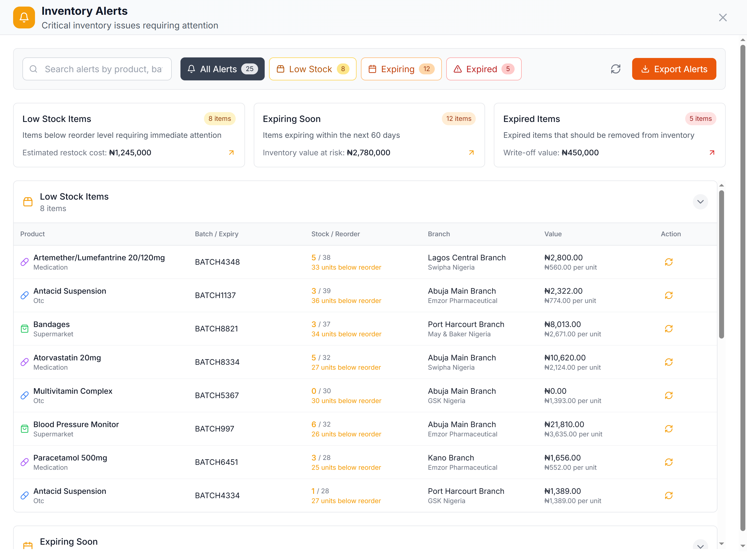Image resolution: width=747 pixels, height=560 pixels.
Task: Open arrow link on Expired Items card
Action: tap(712, 153)
